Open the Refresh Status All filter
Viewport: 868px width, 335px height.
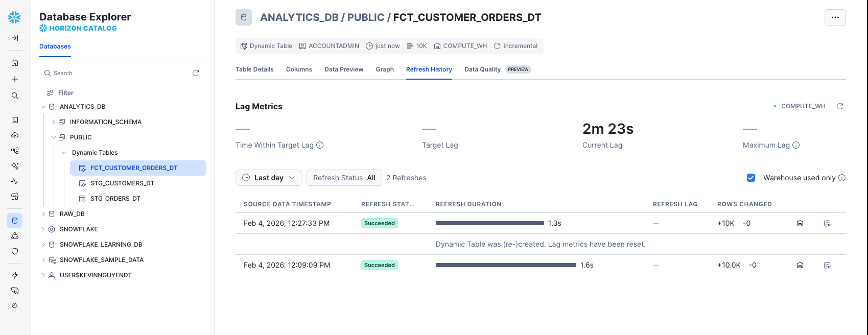[x=344, y=178]
